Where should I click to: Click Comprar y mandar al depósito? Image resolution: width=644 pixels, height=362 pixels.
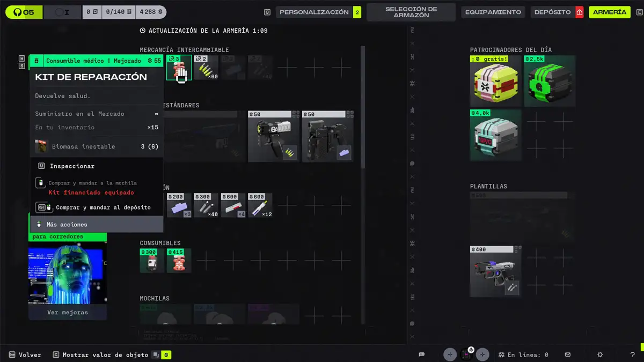click(x=103, y=208)
